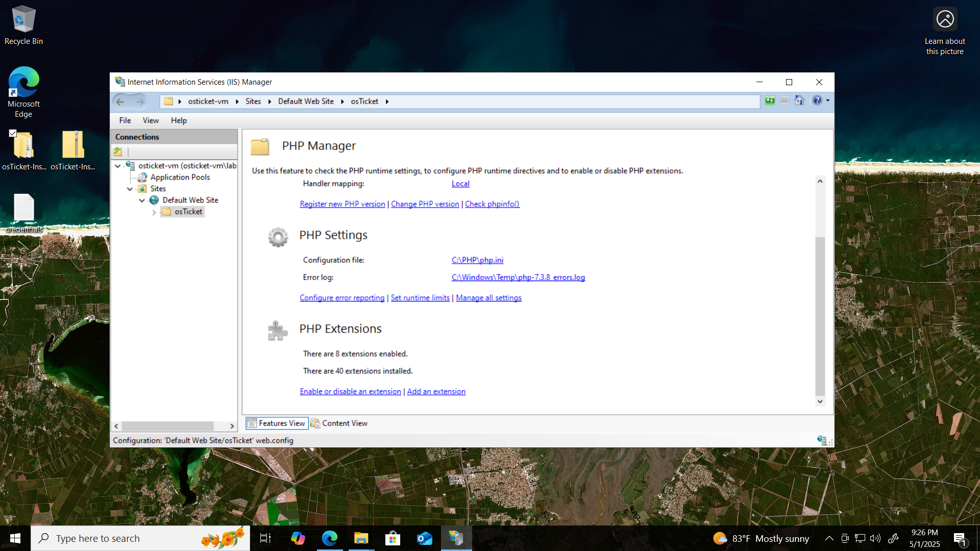Click the Back navigation arrow in IIS Manager
This screenshot has height=551, width=980.
(x=120, y=102)
